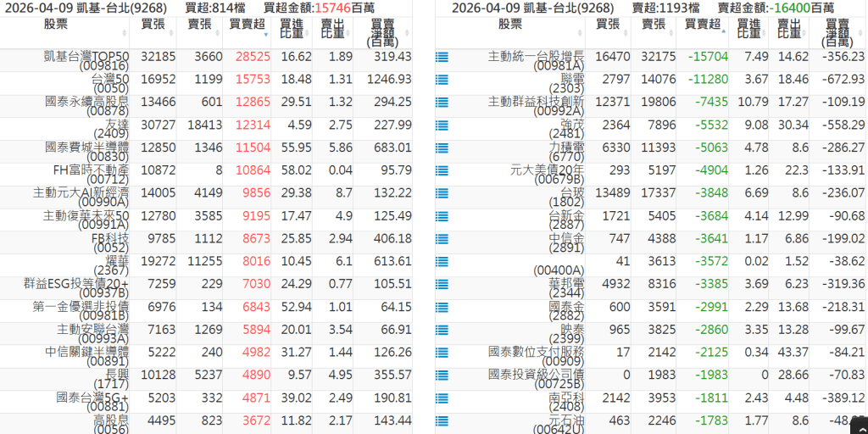Click the list icon for 台玻 row
Image resolution: width=868 pixels, height=434 pixels.
pos(442,193)
